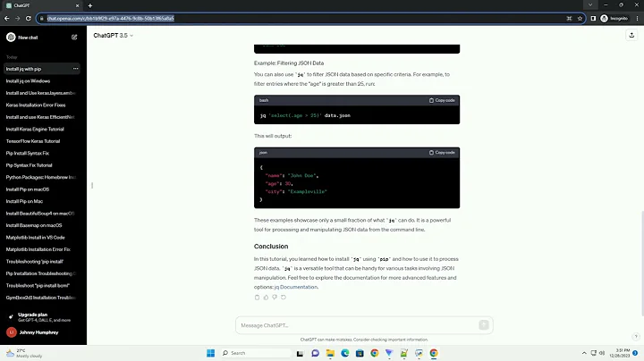Click the tab search chevron in Chrome
Viewport: 644px width, 361px height.
590,5
